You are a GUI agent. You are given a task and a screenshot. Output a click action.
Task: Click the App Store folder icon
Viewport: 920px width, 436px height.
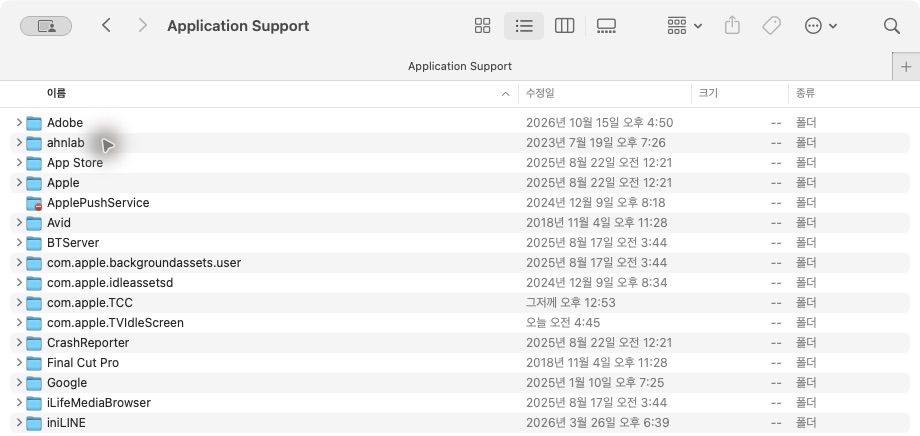pyautogui.click(x=34, y=163)
